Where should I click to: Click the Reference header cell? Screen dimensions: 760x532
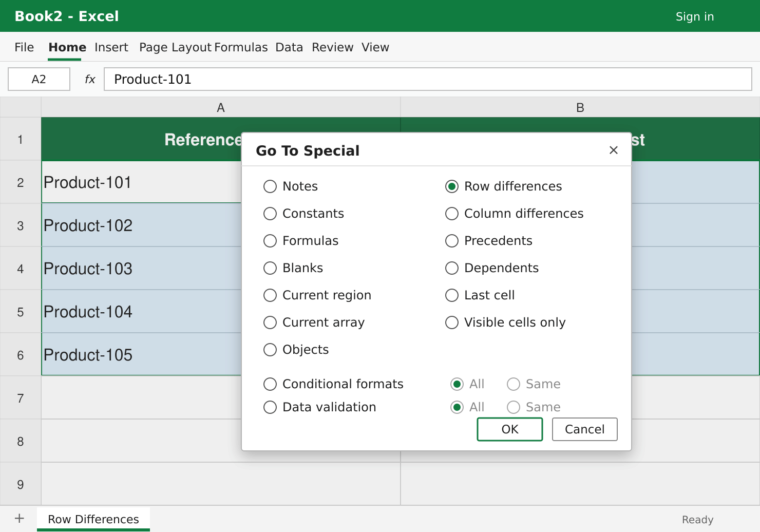pos(141,139)
